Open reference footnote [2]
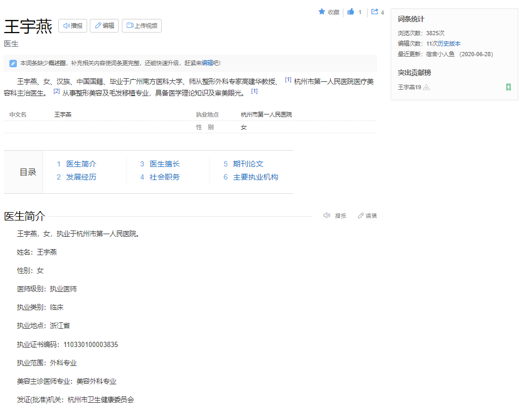Screen dimensions: 524x420 click(57, 91)
